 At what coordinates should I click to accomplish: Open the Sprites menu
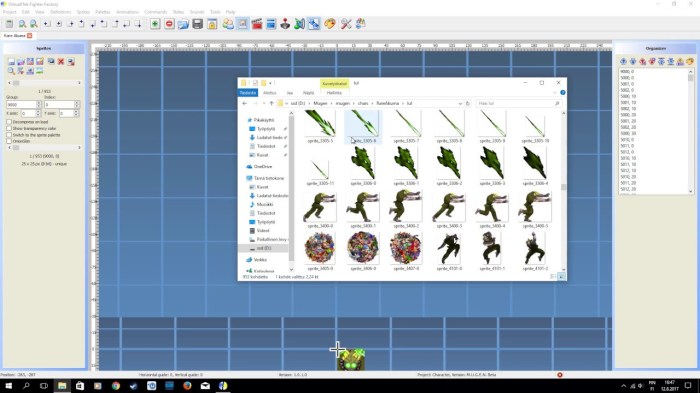pos(83,12)
